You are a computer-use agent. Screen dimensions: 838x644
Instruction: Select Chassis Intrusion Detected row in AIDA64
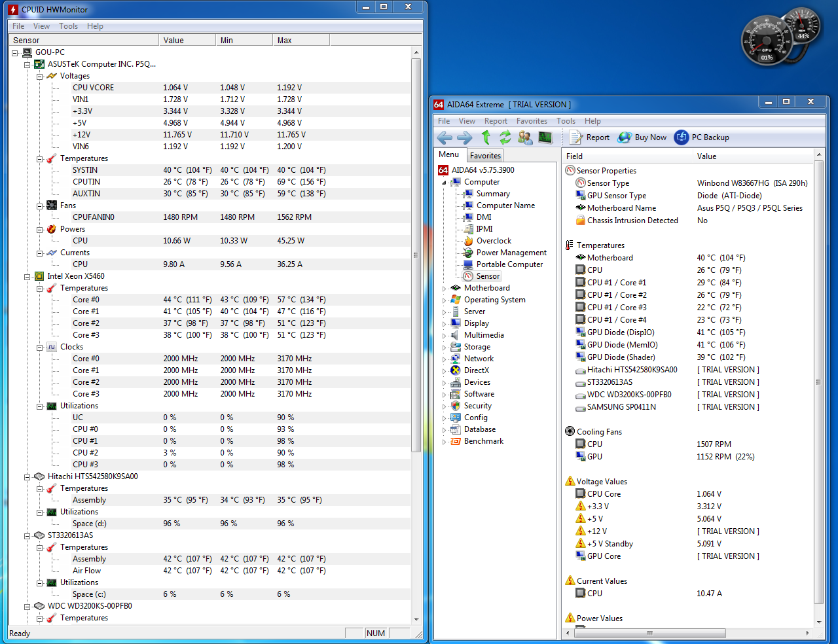click(687, 221)
